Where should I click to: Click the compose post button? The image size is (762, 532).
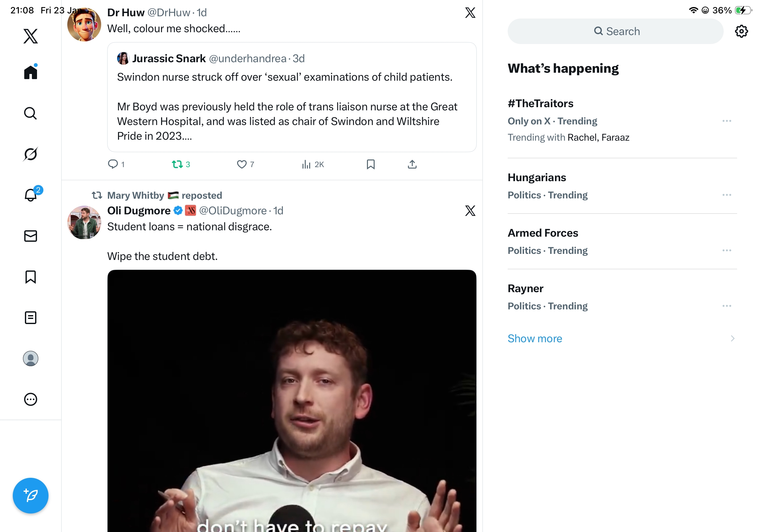[x=31, y=496]
